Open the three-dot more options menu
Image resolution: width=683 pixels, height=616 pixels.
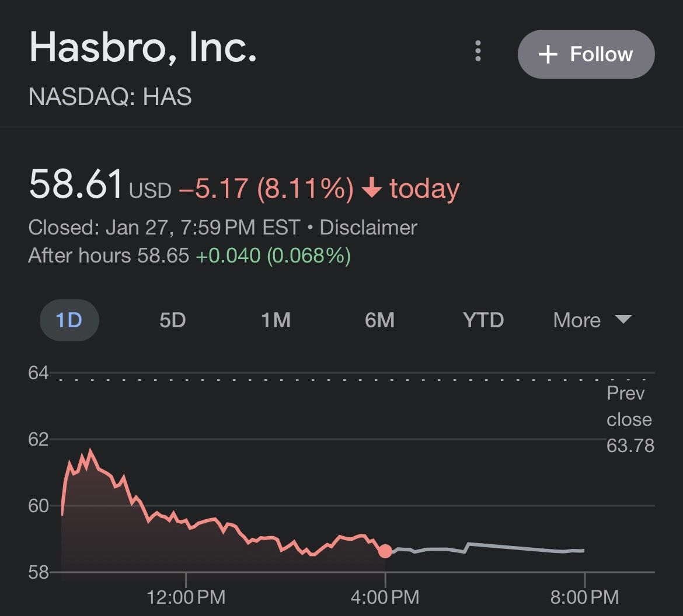[478, 51]
